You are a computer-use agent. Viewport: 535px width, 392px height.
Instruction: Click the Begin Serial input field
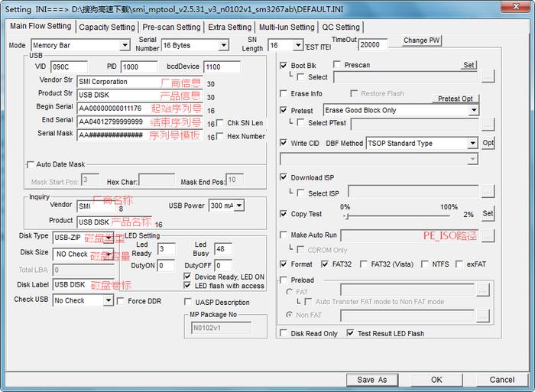click(x=140, y=109)
